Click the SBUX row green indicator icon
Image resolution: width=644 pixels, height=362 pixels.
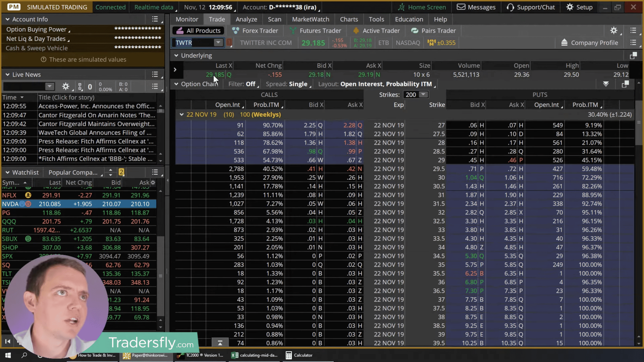tap(28, 239)
